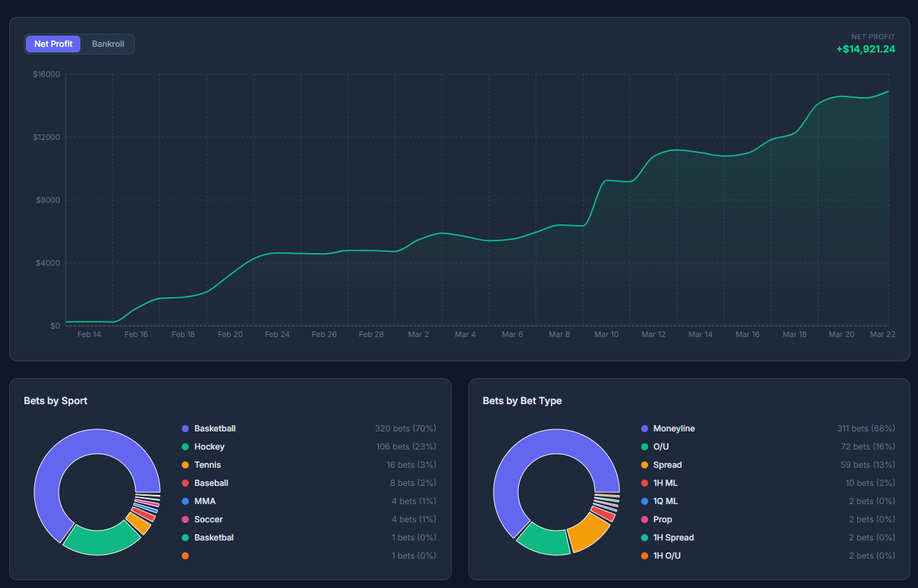Select the orange Tennis legend dot
The width and height of the screenshot is (918, 588).
coord(185,465)
